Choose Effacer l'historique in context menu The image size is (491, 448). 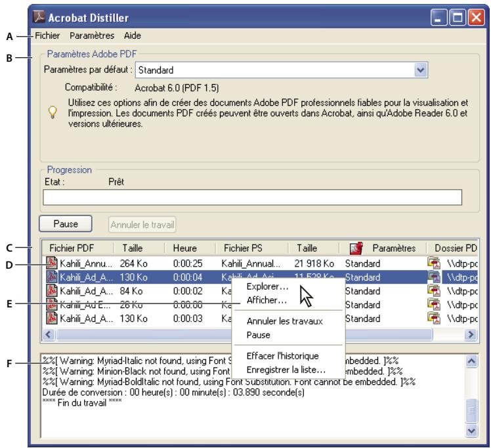coord(282,356)
